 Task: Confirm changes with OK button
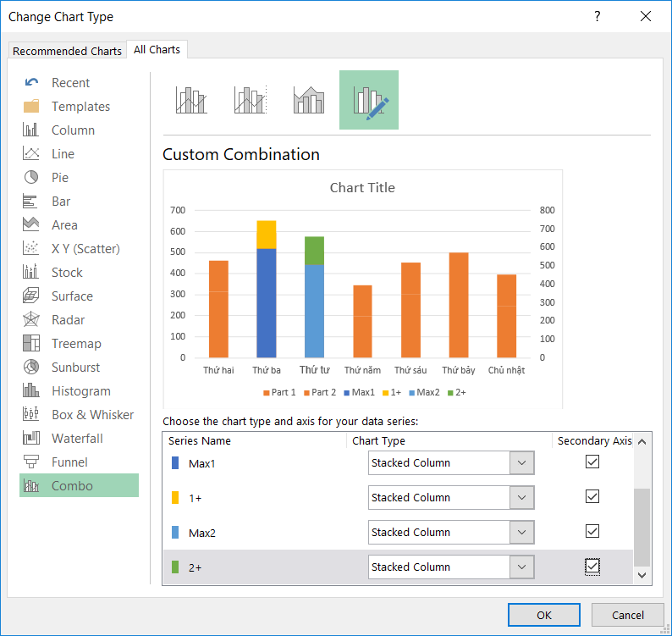coord(544,615)
